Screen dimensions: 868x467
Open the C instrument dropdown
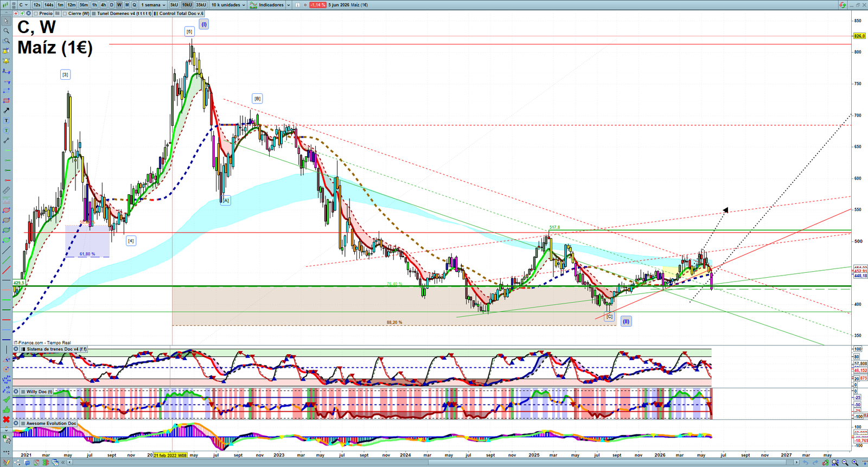click(24, 5)
